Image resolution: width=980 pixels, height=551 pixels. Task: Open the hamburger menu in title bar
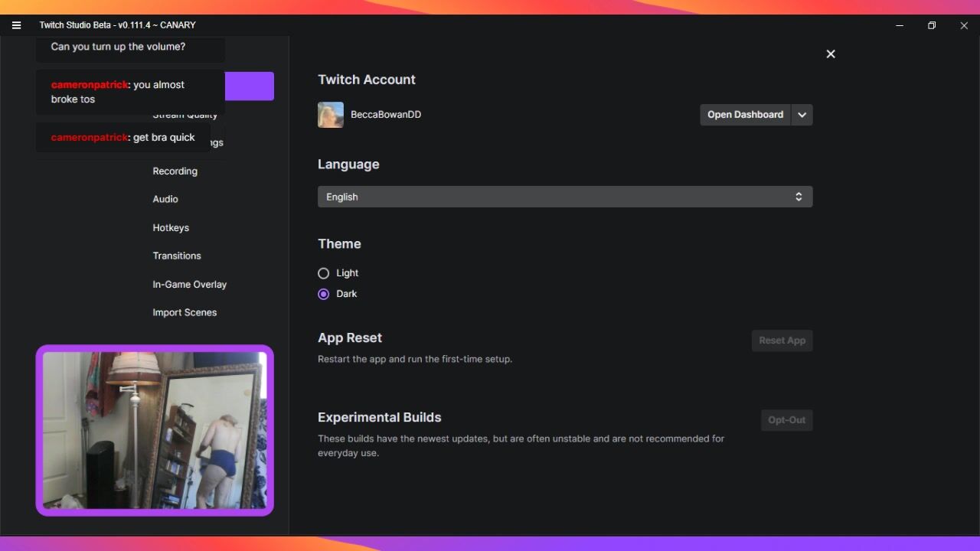16,25
